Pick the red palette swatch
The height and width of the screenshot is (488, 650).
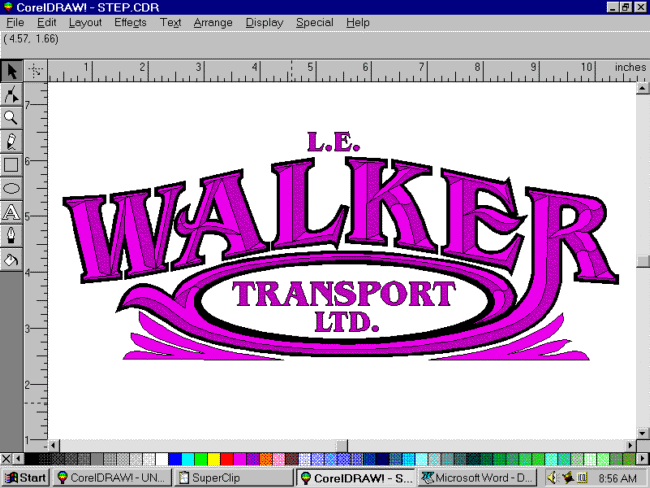(x=227, y=459)
